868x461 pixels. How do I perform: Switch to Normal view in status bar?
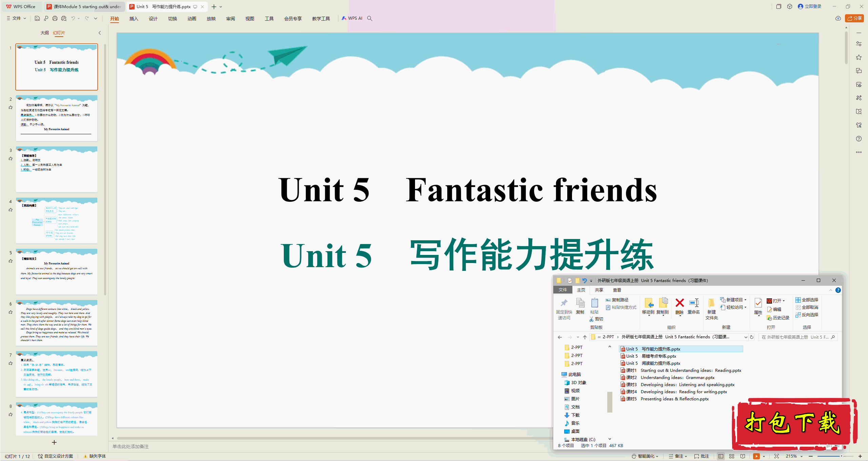(721, 456)
